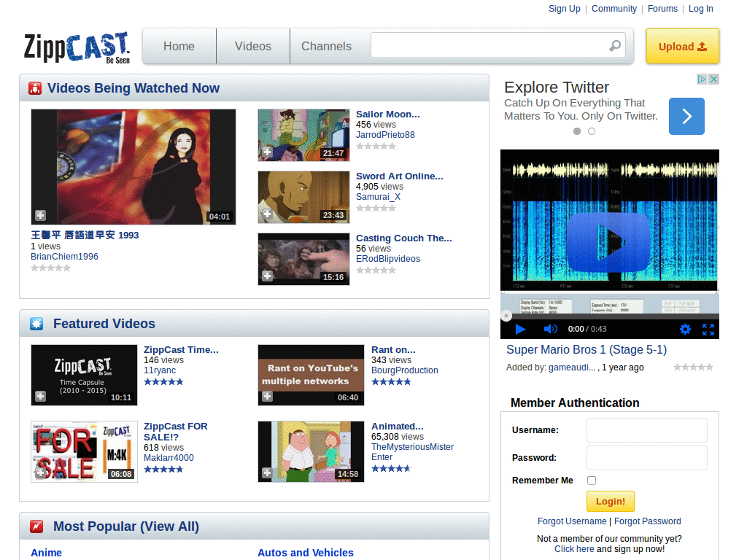Click the Forgot Password link
The height and width of the screenshot is (560, 747).
(648, 521)
